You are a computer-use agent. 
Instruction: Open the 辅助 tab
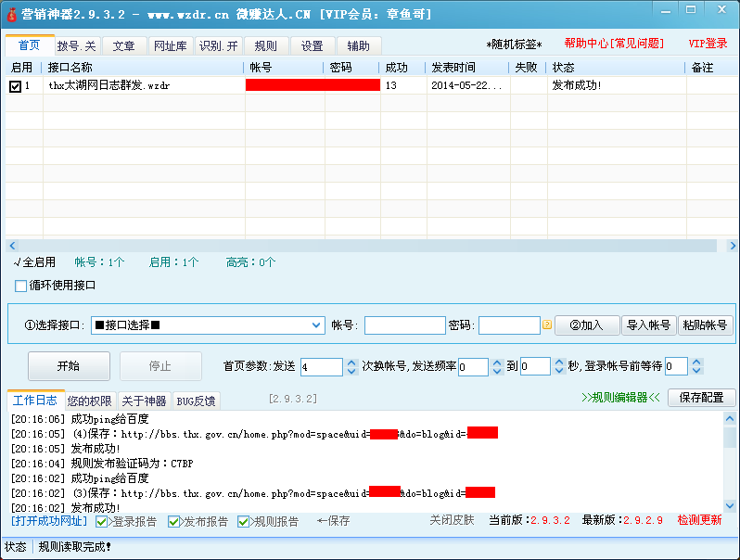pyautogui.click(x=359, y=46)
